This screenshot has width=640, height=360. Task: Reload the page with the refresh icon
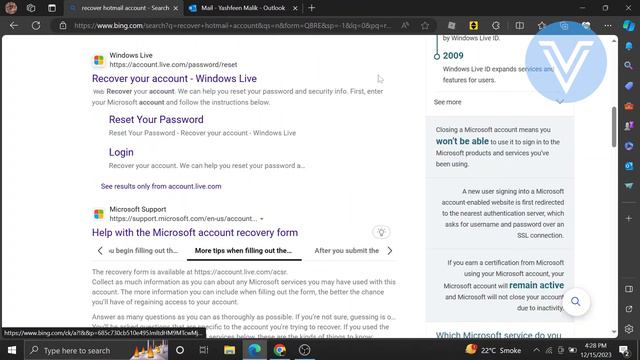pos(36,25)
